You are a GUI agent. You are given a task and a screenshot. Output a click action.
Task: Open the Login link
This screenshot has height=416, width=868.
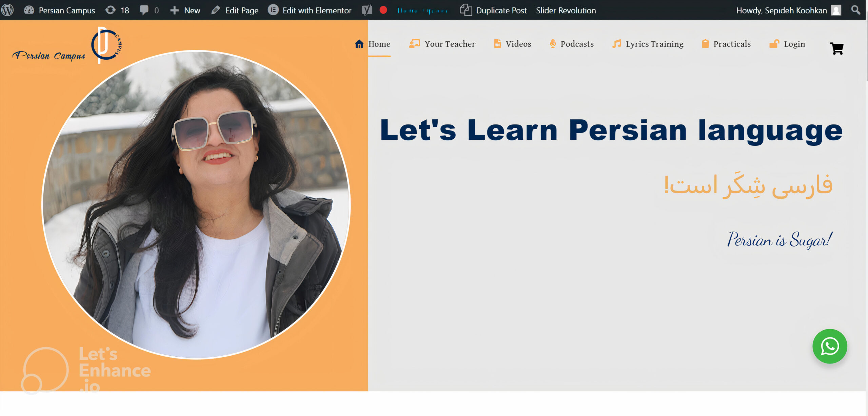787,44
